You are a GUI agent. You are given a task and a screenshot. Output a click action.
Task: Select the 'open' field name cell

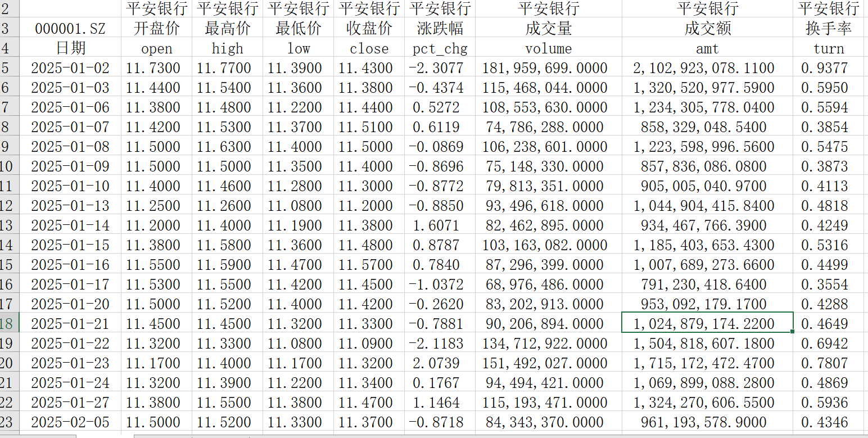(156, 48)
